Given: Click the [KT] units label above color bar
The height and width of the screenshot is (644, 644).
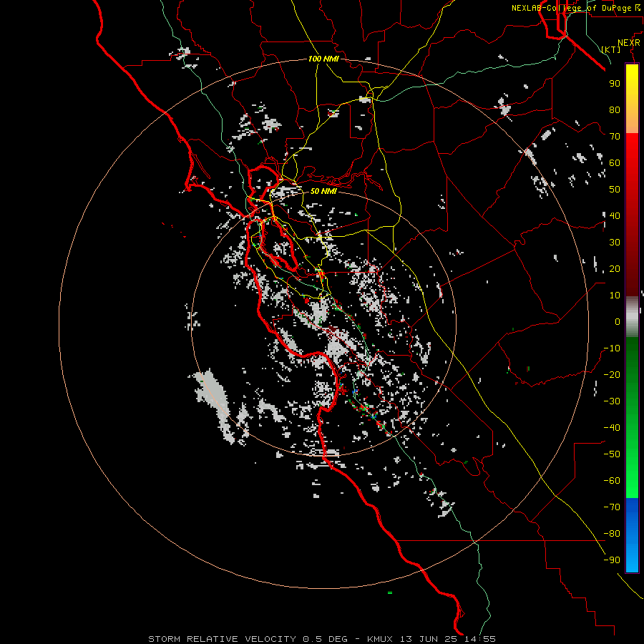Looking at the screenshot, I should [x=611, y=49].
